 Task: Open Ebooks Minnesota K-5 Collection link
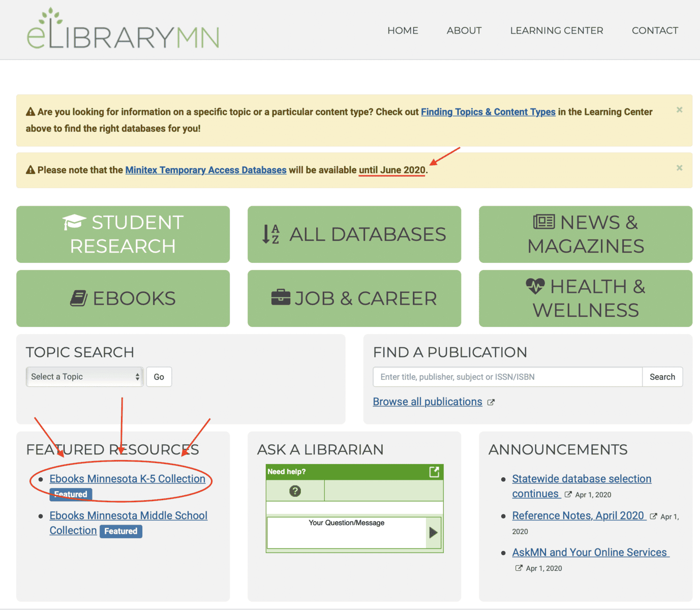click(x=128, y=479)
